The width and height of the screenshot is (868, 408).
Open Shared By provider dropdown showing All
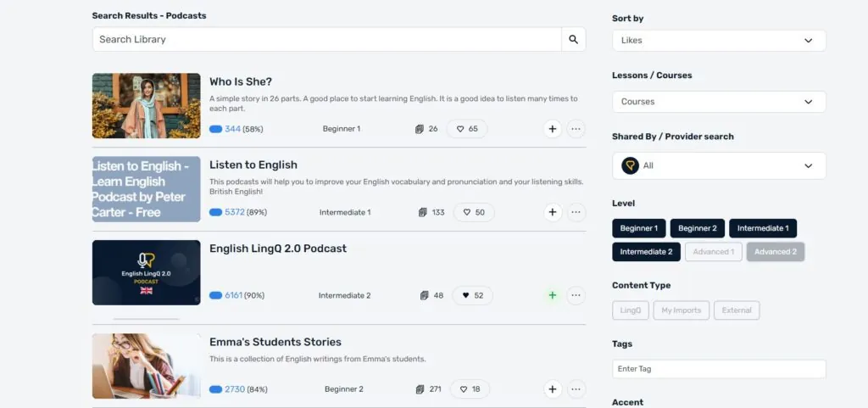(719, 165)
